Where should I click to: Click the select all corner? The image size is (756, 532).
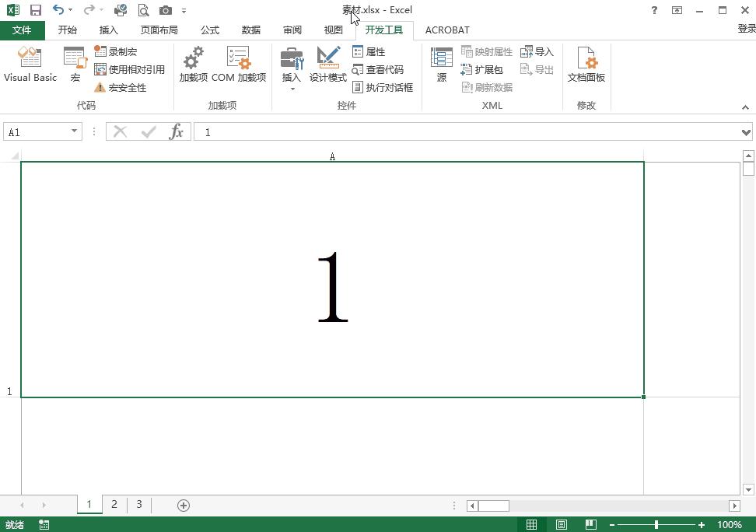click(15, 156)
